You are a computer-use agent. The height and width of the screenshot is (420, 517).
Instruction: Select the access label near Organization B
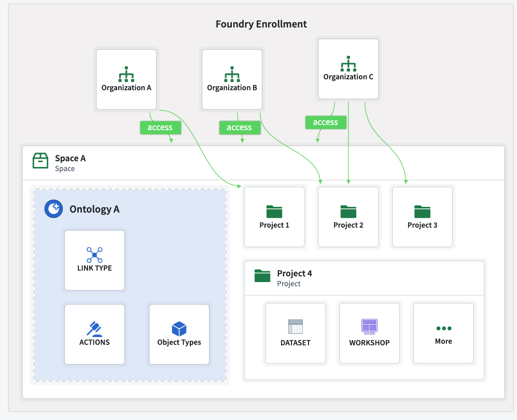click(240, 127)
